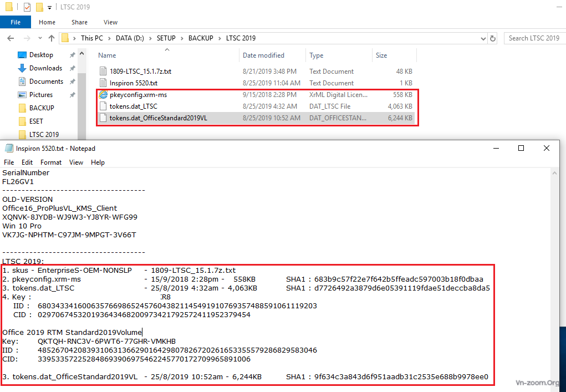Click the 9/15/2018 2:28 PM date cell
This screenshot has width=566, height=392.
point(269,95)
